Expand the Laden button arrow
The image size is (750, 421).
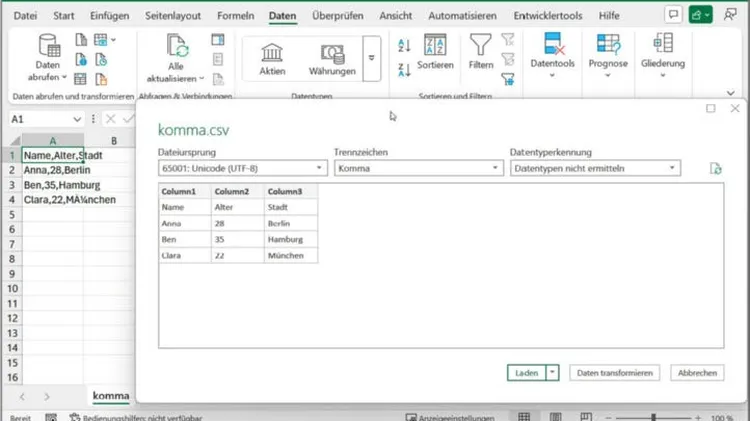coord(553,373)
